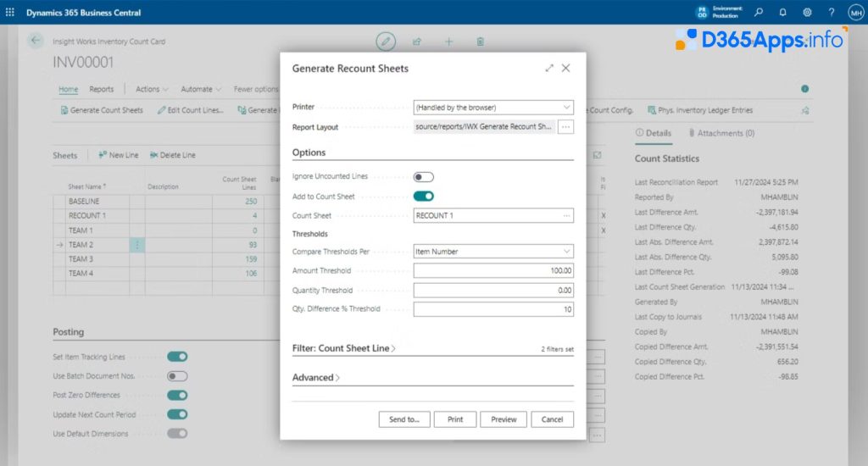Switch to the Attachments (0) tab
868x466 pixels.
click(721, 133)
